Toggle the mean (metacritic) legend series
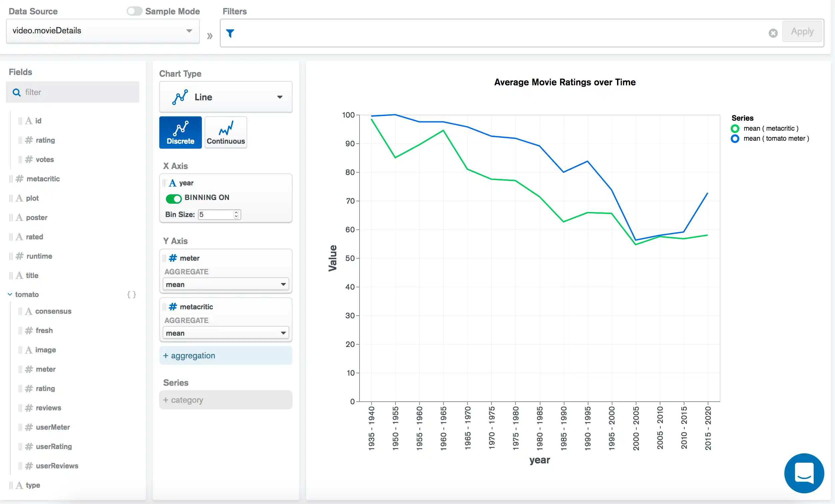The height and width of the screenshot is (504, 835). [x=771, y=128]
